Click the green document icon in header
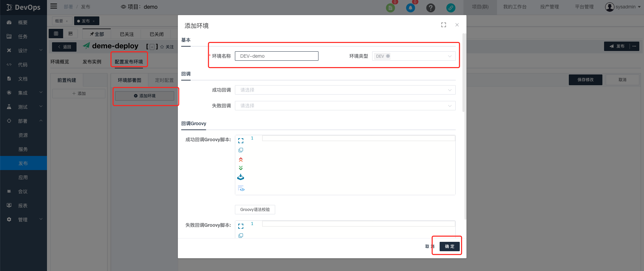 click(x=390, y=8)
